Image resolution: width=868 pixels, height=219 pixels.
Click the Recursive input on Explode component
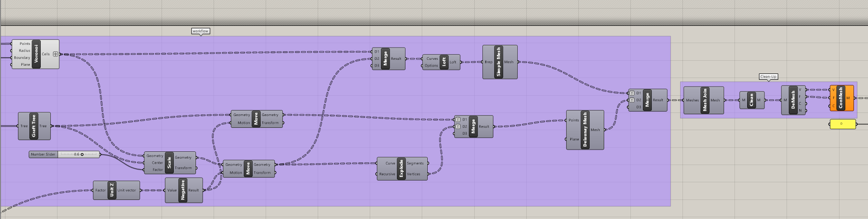point(387,174)
